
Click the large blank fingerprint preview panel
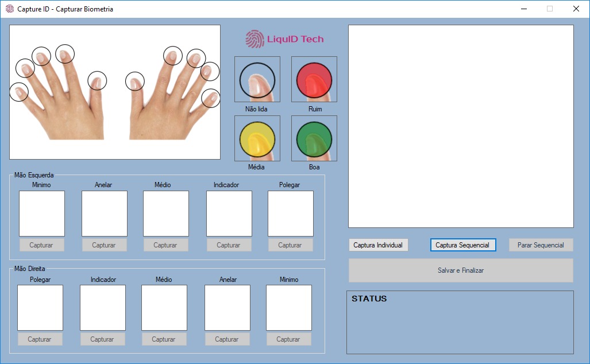[x=461, y=126]
